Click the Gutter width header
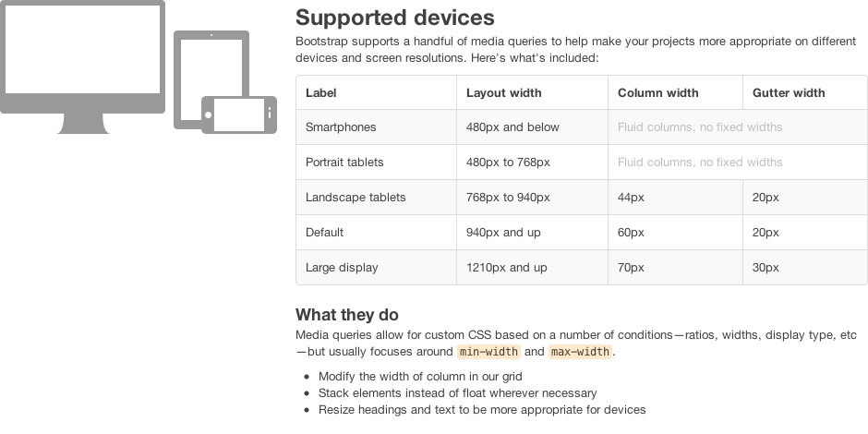Screen dimensions: 868x434 point(789,93)
